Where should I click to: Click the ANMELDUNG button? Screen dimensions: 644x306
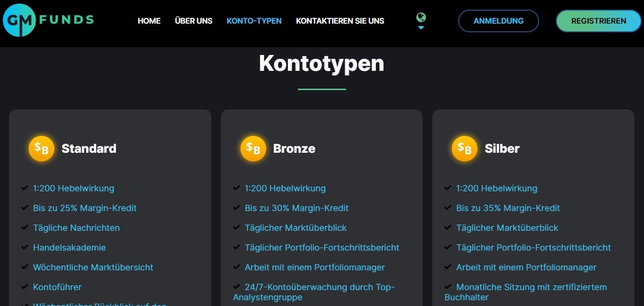coord(498,21)
